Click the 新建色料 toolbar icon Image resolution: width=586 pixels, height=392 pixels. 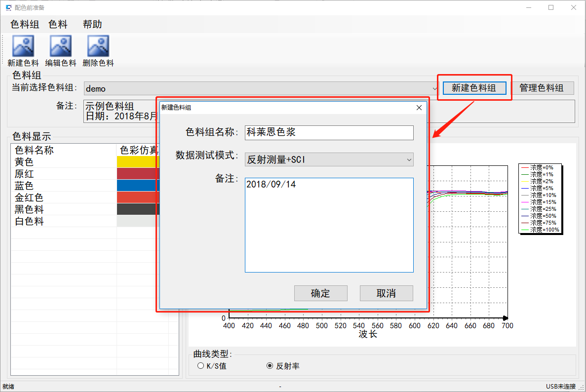(x=23, y=46)
